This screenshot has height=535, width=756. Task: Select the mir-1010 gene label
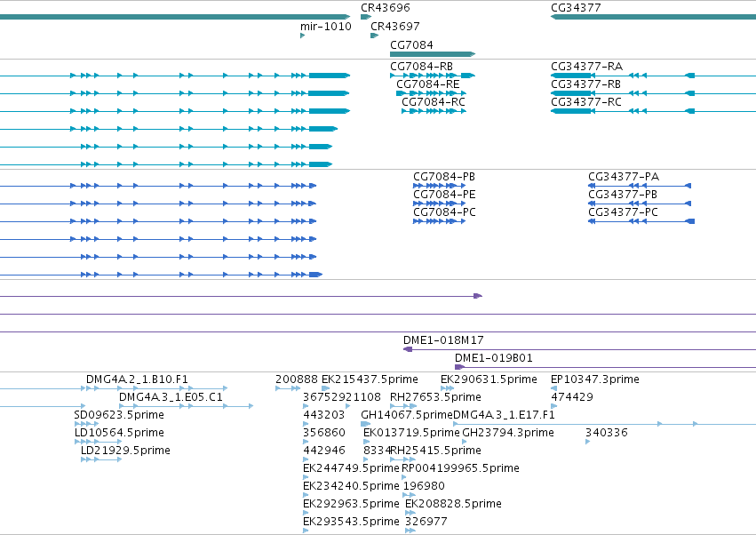click(x=325, y=27)
